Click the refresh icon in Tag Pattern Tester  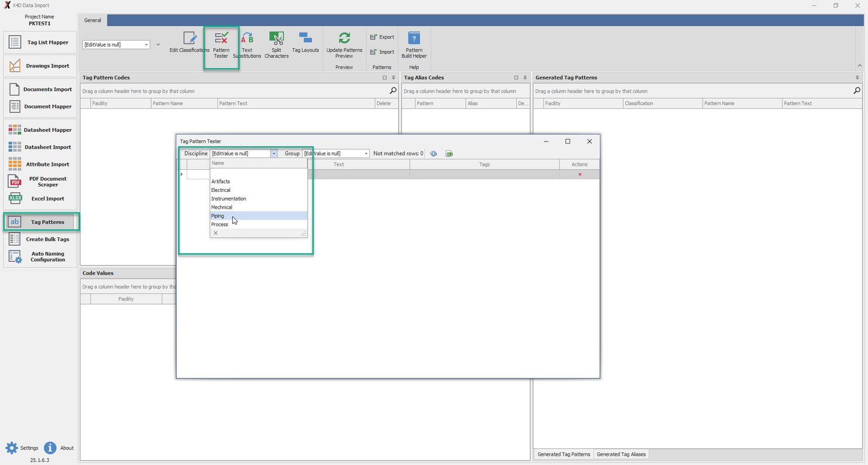coord(433,154)
